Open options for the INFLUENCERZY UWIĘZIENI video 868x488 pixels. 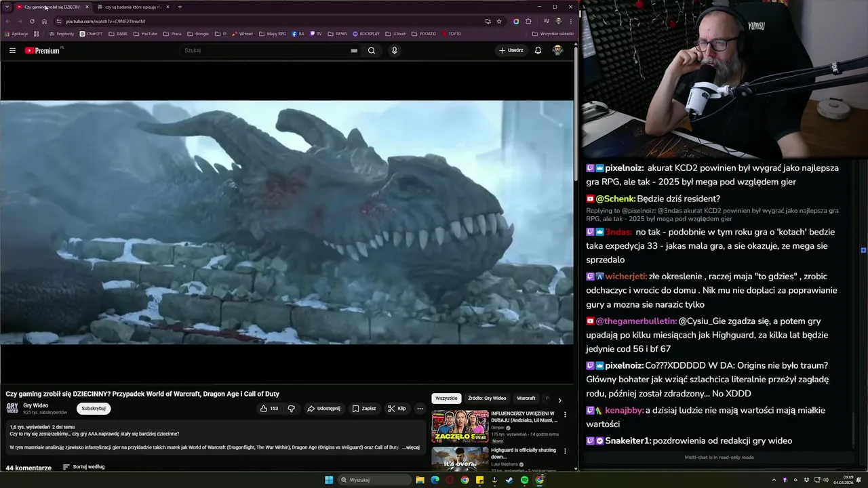[565, 415]
